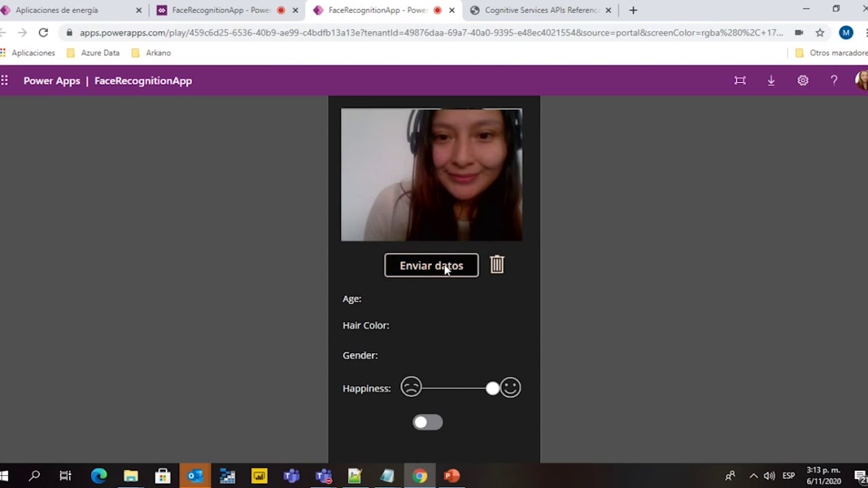Viewport: 868px width, 488px height.
Task: Open the user account avatar in header
Action: 862,81
